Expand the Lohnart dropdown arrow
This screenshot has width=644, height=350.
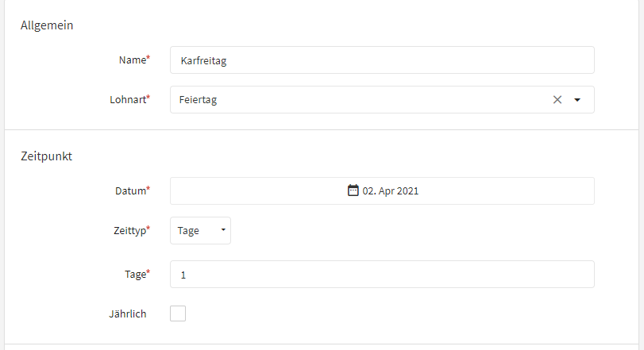(x=577, y=100)
